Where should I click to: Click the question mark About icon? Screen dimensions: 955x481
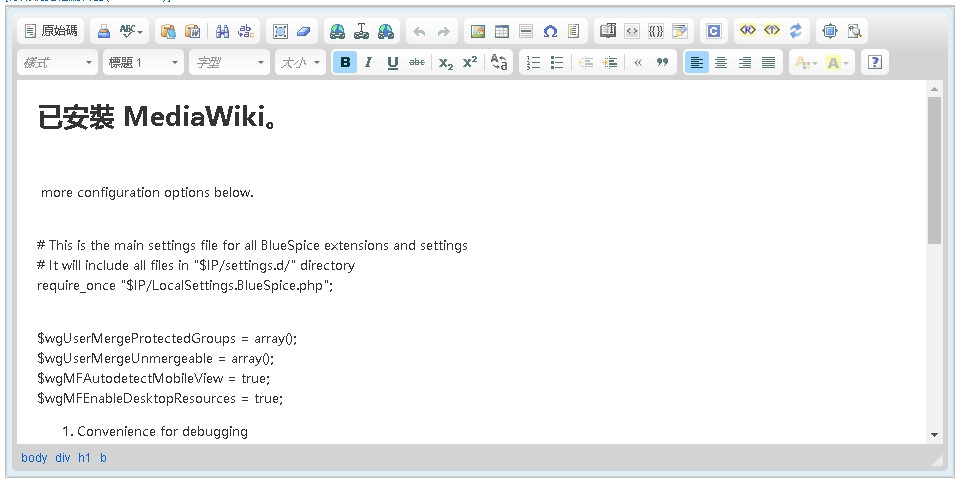[875, 62]
